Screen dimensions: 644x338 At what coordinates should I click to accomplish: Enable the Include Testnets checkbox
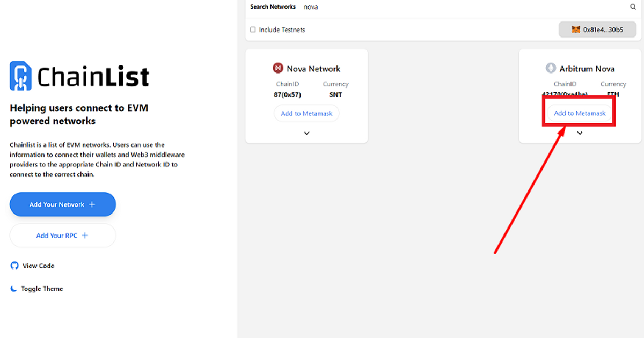click(253, 30)
